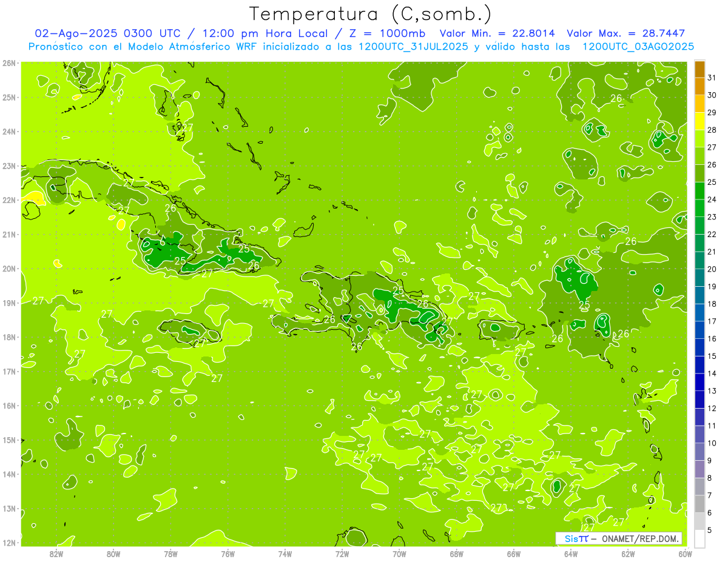Click the color scale label "20"
The width and height of the screenshot is (728, 562).
pyautogui.click(x=712, y=269)
